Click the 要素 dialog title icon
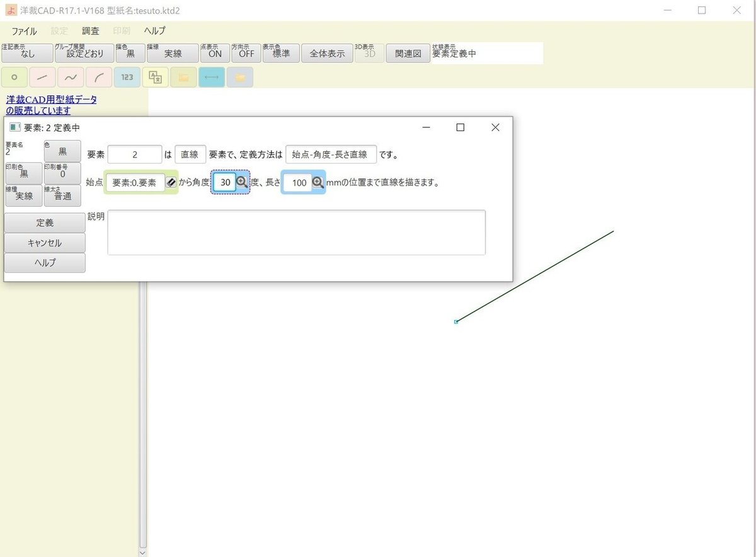Image resolution: width=756 pixels, height=557 pixels. tap(14, 127)
